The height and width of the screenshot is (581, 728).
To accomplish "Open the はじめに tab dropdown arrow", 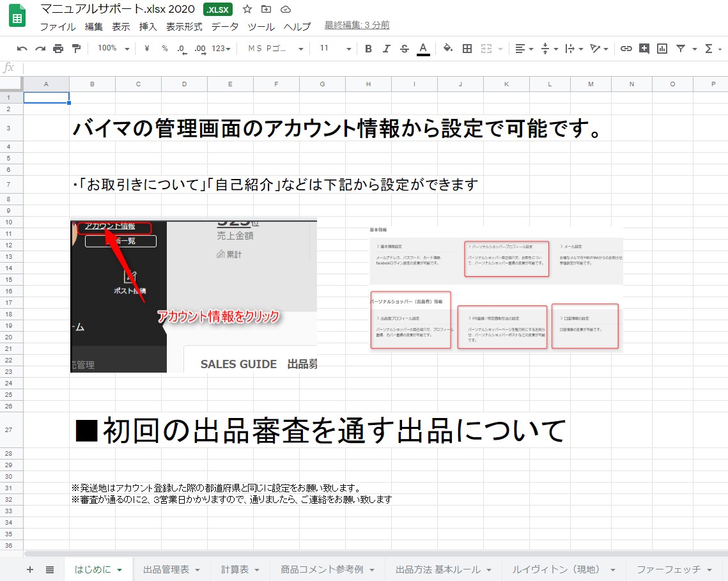I will (x=120, y=570).
